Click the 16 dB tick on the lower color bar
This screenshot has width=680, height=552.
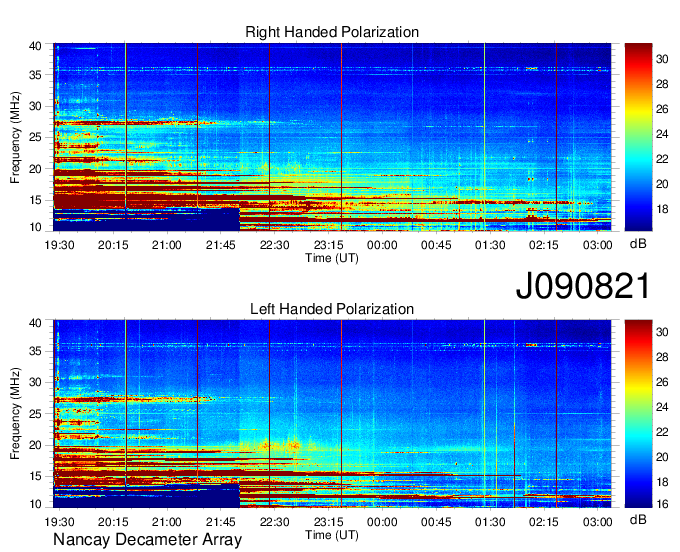coord(662,504)
